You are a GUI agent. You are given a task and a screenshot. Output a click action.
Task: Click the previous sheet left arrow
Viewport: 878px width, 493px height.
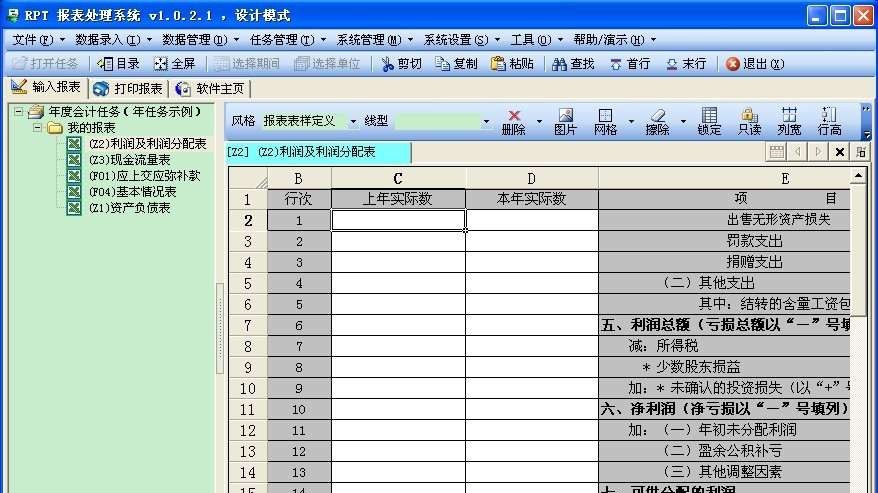(x=797, y=152)
